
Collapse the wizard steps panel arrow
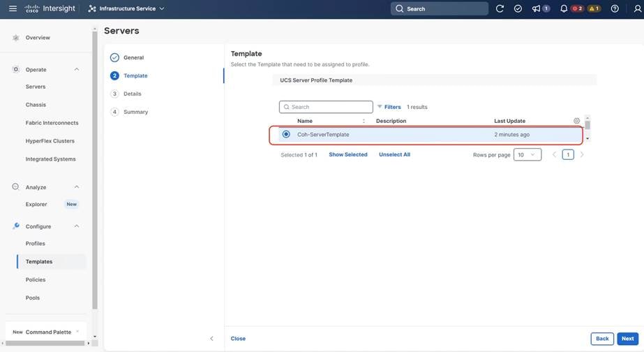(x=211, y=339)
